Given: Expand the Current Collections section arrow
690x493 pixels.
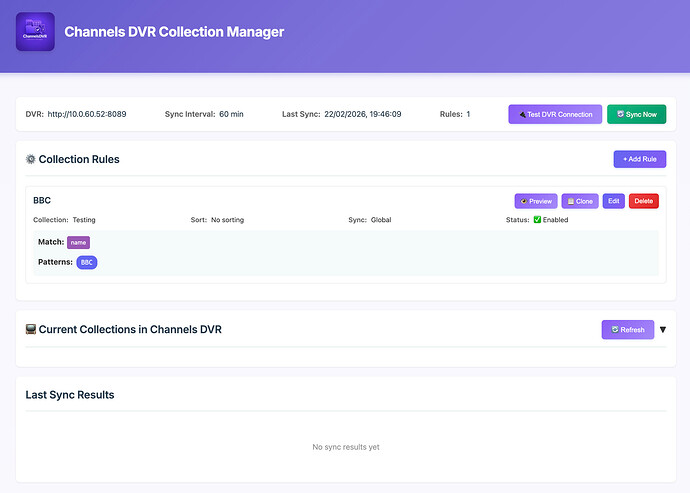Looking at the screenshot, I should pos(662,329).
